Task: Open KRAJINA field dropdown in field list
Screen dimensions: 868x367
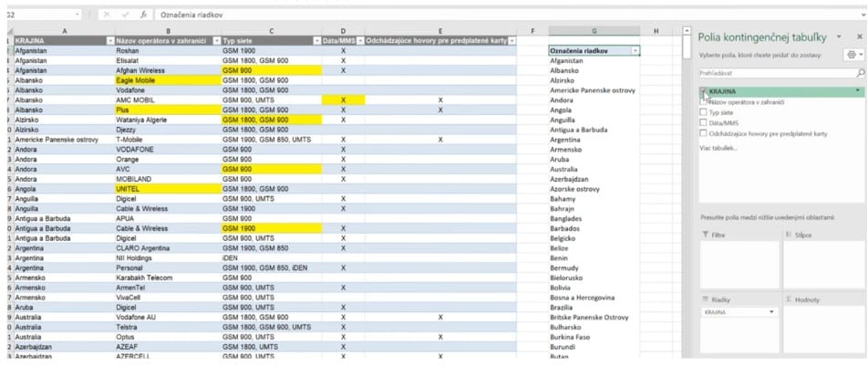Action: click(x=857, y=90)
